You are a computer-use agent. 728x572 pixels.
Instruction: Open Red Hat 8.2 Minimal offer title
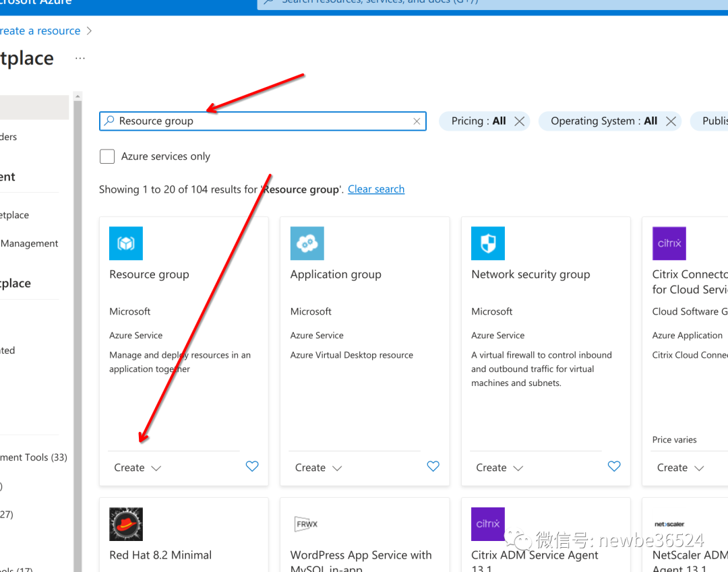pyautogui.click(x=160, y=555)
